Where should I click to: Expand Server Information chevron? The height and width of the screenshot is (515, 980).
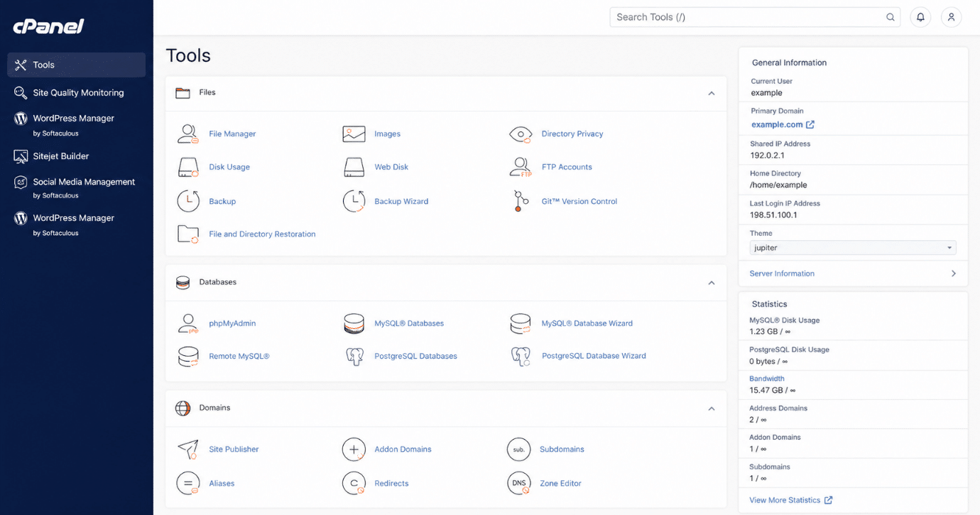click(954, 273)
